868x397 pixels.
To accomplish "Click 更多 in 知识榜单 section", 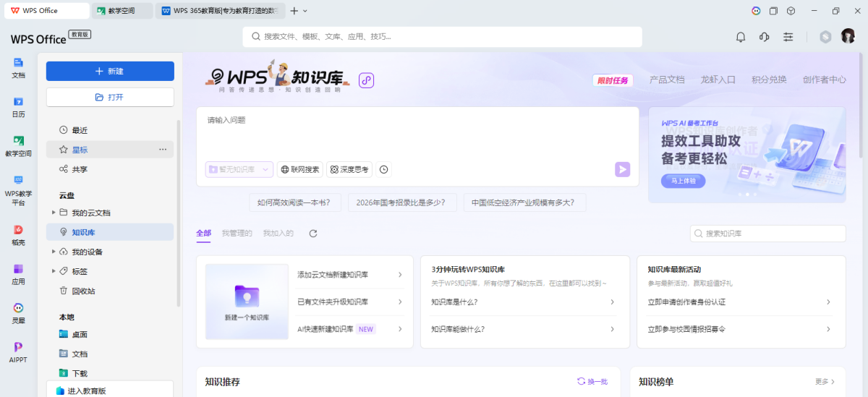I will click(x=825, y=381).
